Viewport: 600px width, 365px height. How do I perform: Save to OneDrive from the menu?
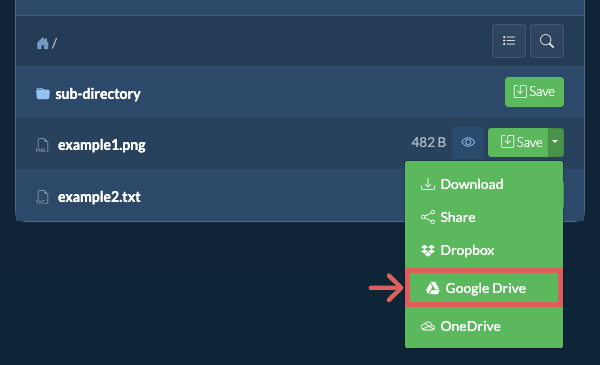pyautogui.click(x=484, y=326)
